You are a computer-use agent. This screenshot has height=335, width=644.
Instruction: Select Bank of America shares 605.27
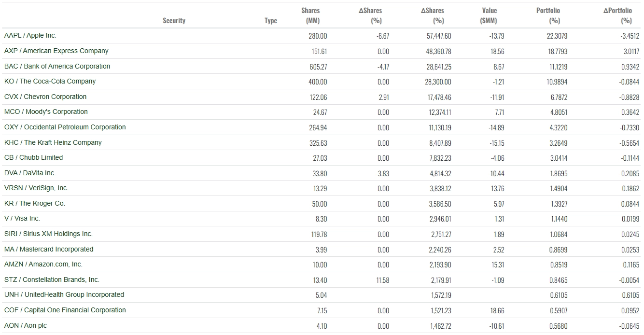(318, 67)
